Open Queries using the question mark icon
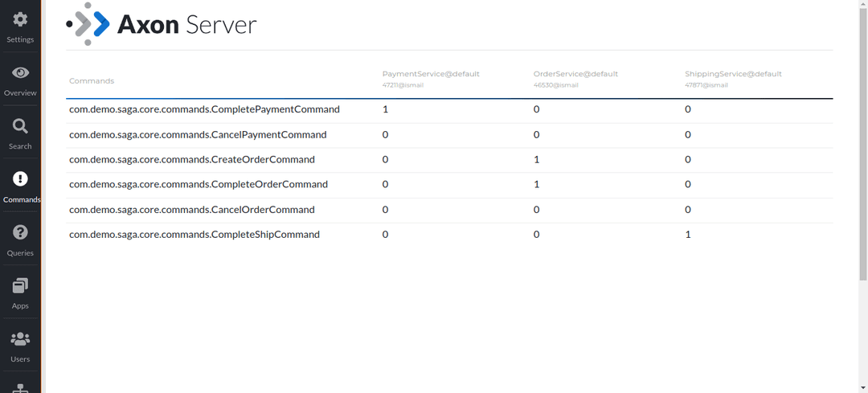This screenshot has width=868, height=393. coord(20,232)
